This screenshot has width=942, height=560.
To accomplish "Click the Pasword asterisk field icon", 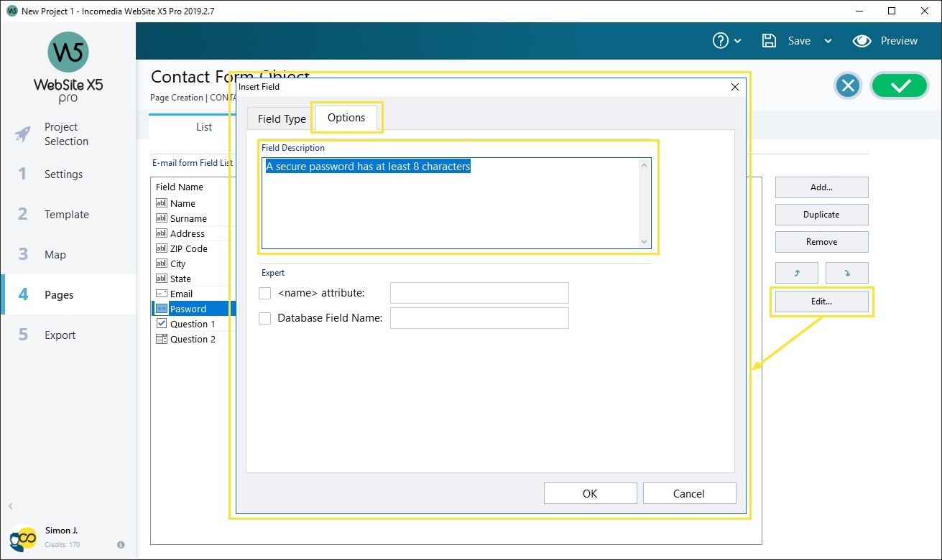I will pos(162,308).
